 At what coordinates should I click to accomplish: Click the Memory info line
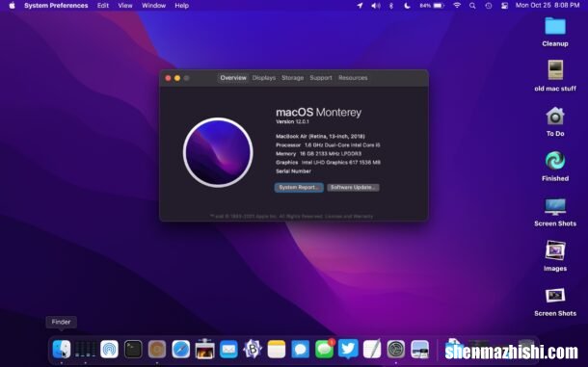point(318,154)
